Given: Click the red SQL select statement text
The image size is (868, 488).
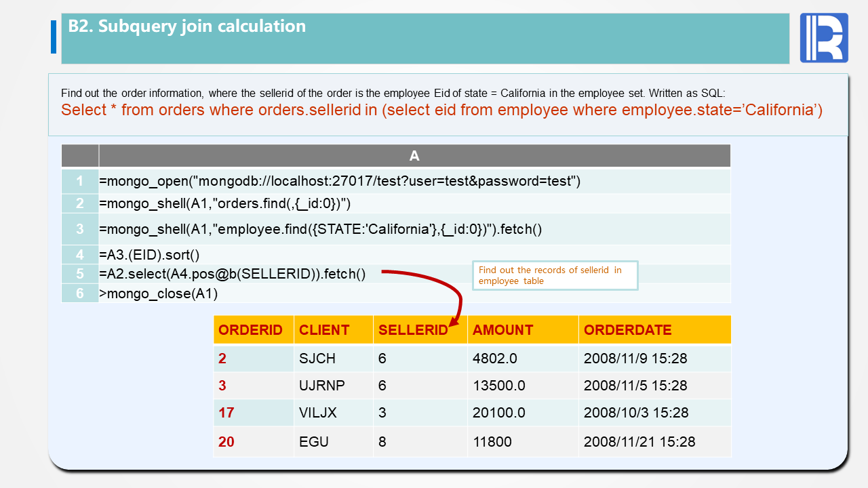Looking at the screenshot, I should coord(441,110).
